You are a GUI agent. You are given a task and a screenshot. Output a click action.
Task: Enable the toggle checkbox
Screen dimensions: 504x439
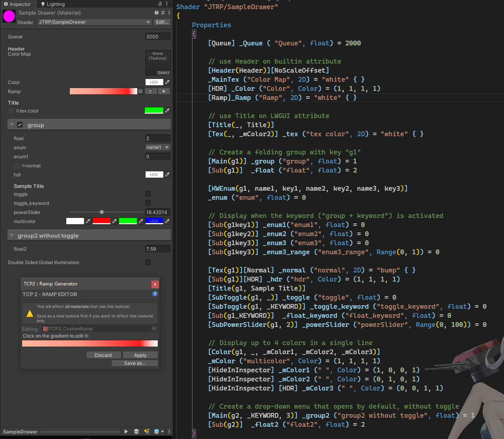(x=148, y=194)
